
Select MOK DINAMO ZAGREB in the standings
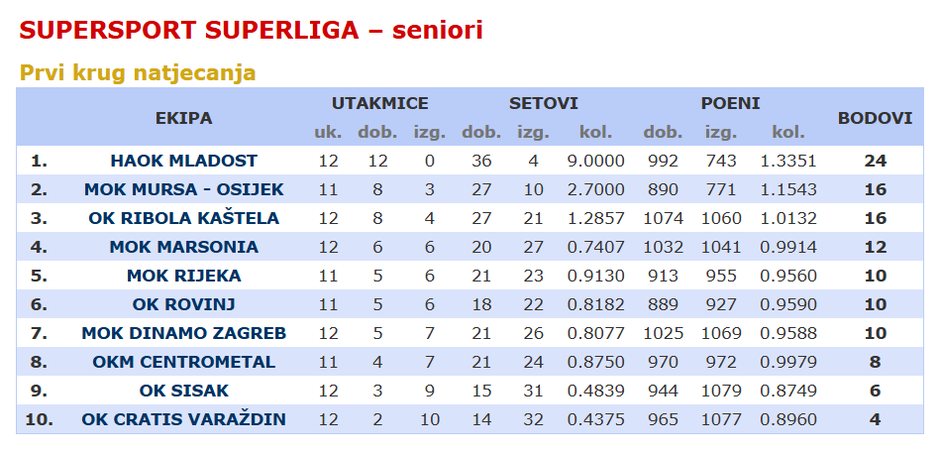[184, 333]
